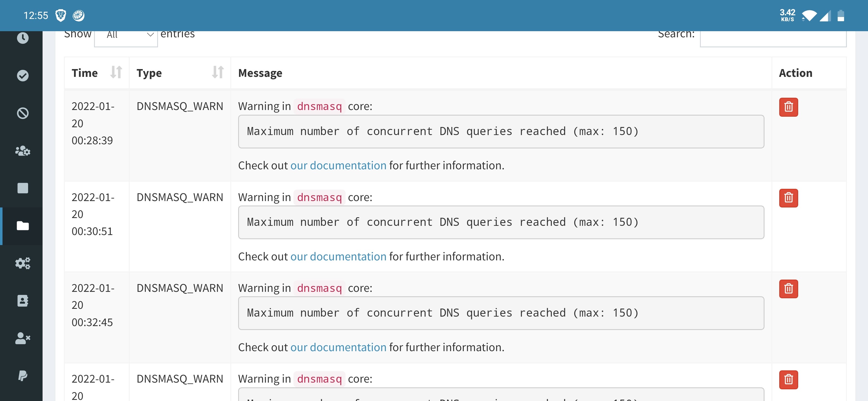Open documentation link in 00:28:39 row
This screenshot has height=401, width=868.
point(338,166)
